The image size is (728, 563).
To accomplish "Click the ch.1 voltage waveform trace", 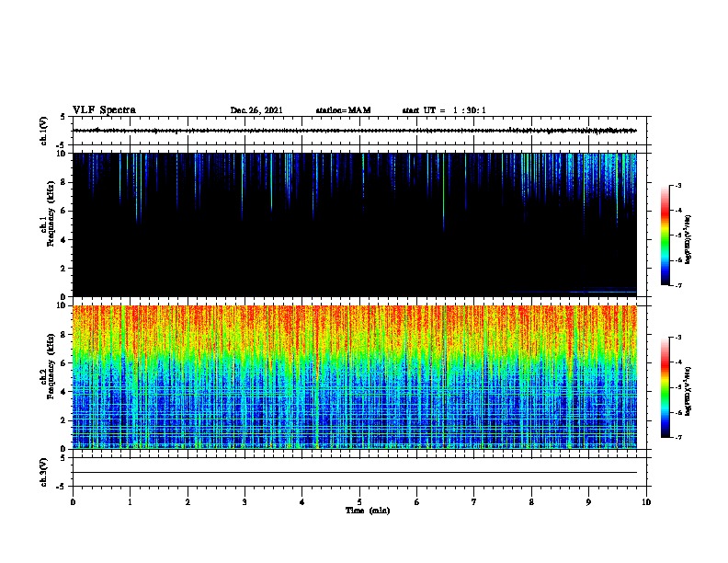I will click(x=355, y=131).
